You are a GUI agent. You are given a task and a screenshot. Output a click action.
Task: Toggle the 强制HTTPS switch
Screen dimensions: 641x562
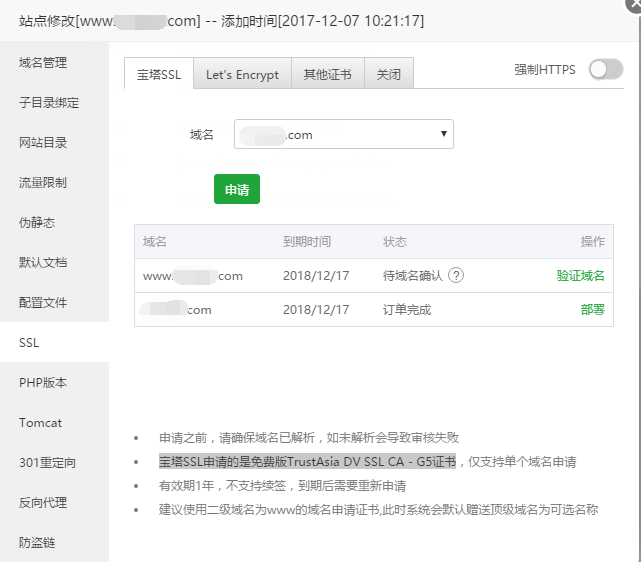pos(606,69)
